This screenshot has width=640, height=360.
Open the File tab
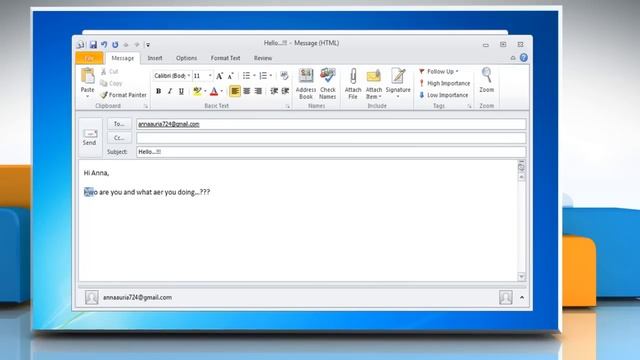pos(89,58)
